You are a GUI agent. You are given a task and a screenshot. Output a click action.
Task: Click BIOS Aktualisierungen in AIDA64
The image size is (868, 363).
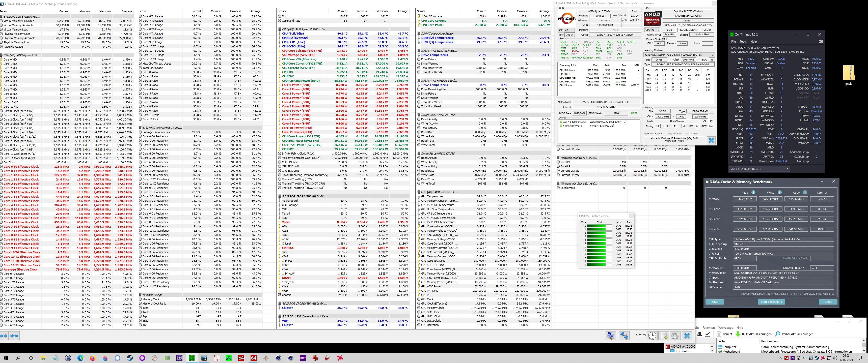(x=753, y=334)
